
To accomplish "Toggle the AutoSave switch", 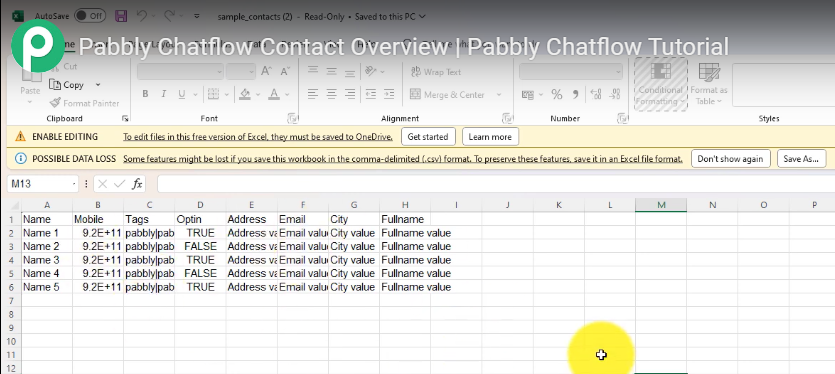I will [89, 16].
